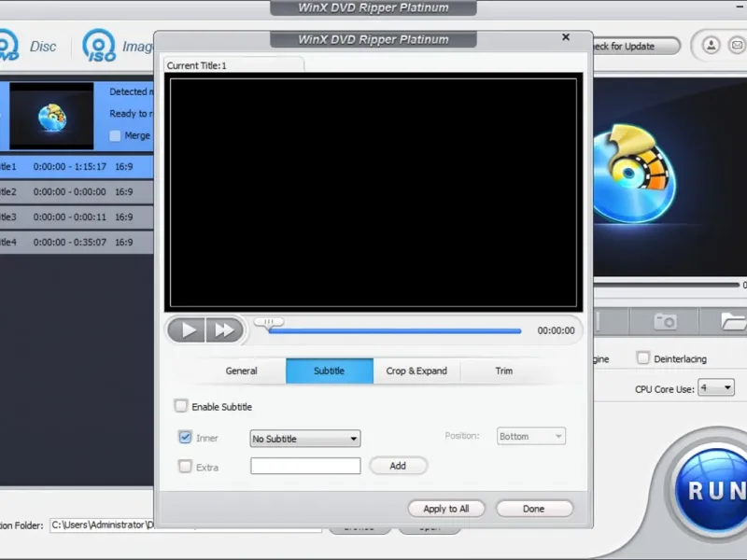Open the output folder icon beside camera

point(733,321)
